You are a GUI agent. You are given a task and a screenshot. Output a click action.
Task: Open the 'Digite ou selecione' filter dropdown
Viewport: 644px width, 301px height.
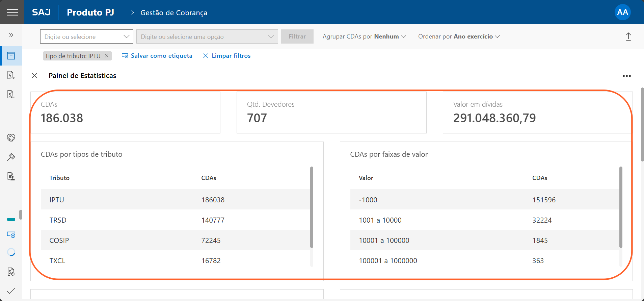coord(87,36)
